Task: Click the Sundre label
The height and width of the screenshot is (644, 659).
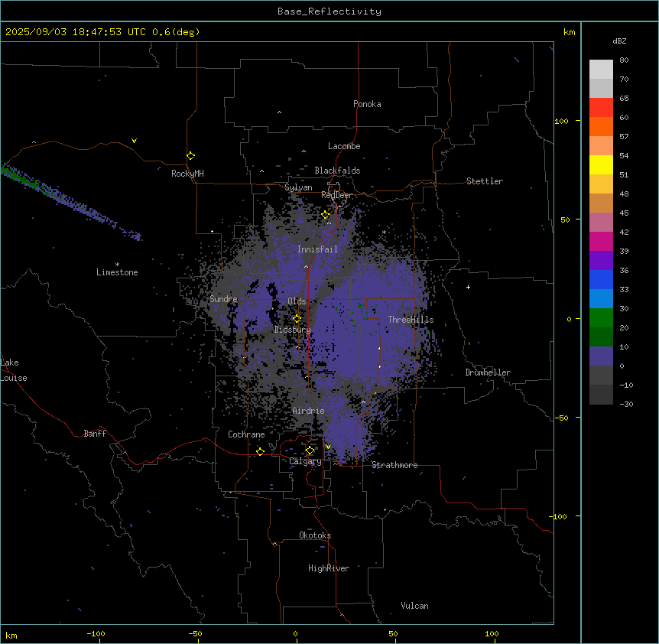Action: (223, 299)
